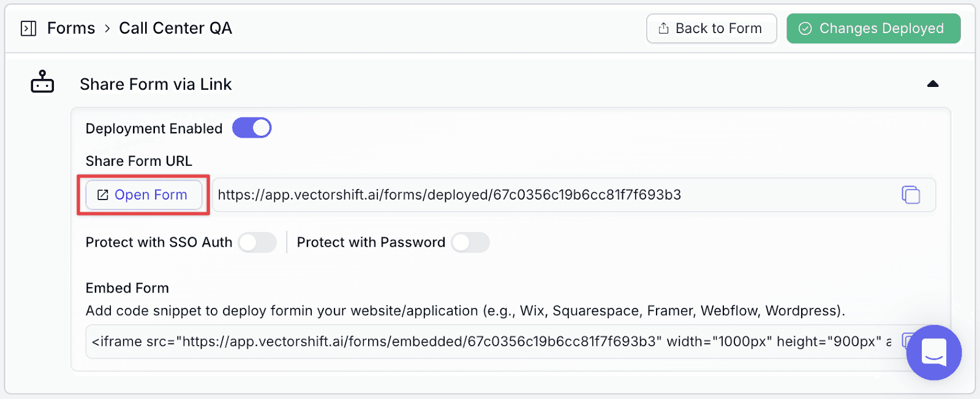Click the share icon in Back to Form
This screenshot has width=980, height=399.
(x=663, y=28)
